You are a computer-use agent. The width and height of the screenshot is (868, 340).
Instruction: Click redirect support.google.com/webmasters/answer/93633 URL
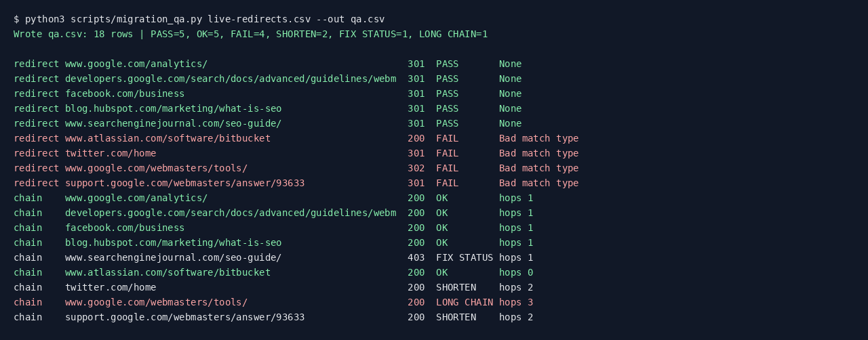[184, 183]
